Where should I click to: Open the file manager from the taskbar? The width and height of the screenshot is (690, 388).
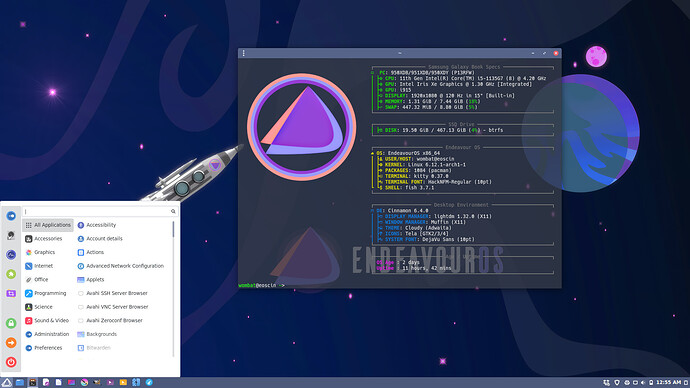click(x=20, y=382)
